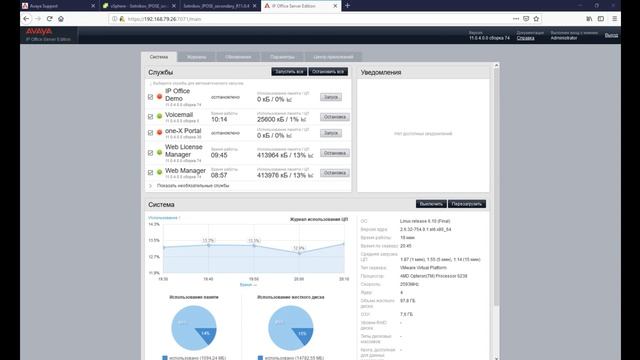Click the insecure connection lock warning icon
The width and height of the screenshot is (640, 360).
click(x=122, y=19)
